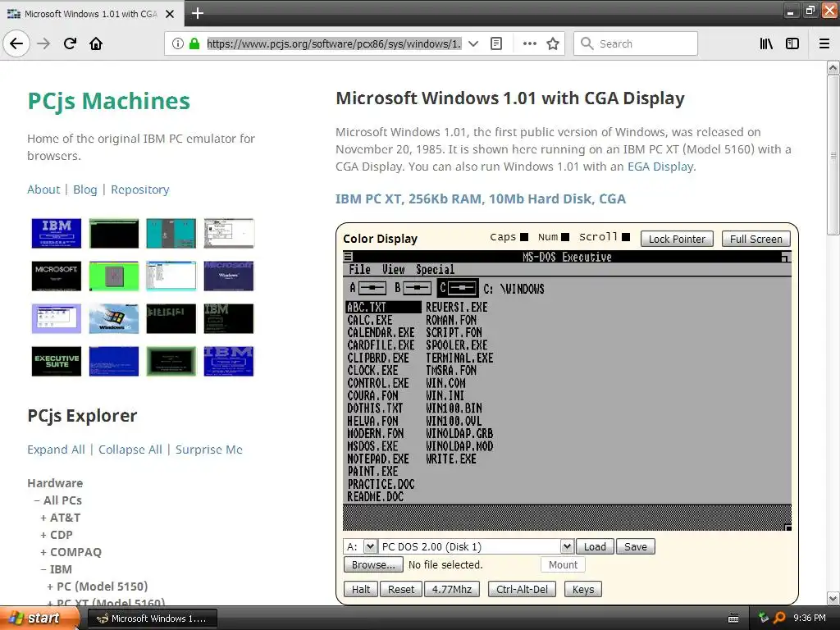Go back using browser back arrow

pyautogui.click(x=16, y=43)
